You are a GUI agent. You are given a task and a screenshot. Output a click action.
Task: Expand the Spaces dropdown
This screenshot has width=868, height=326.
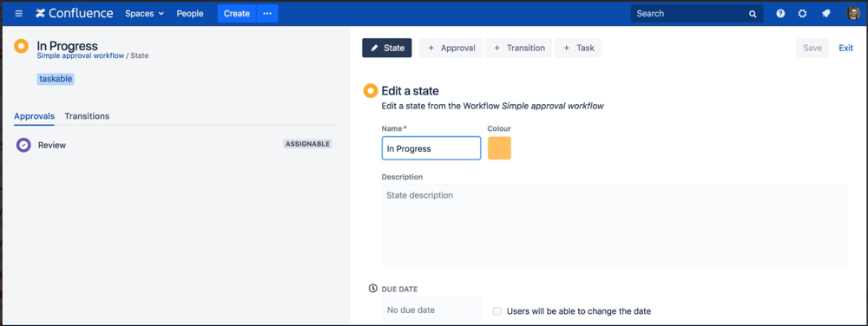coord(144,14)
